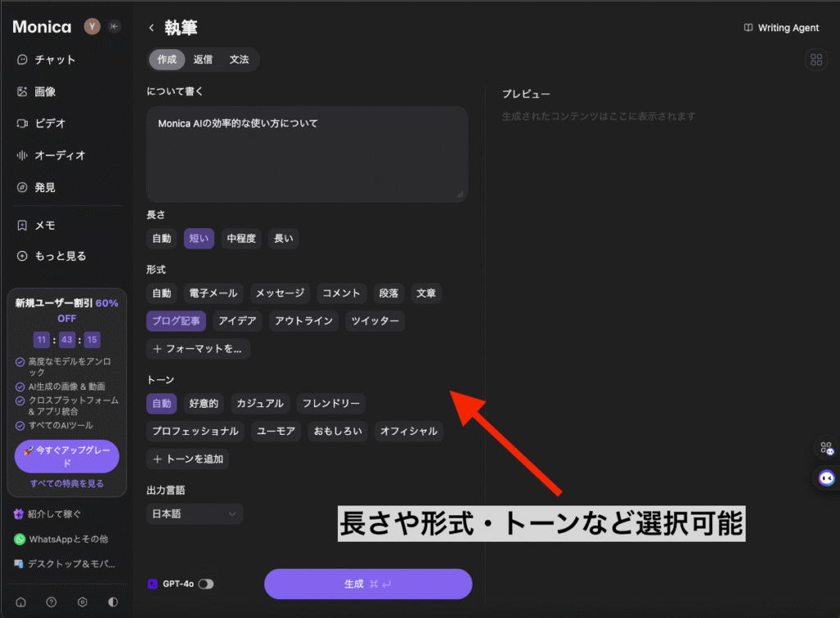Select 中程度 length option
Image resolution: width=840 pixels, height=618 pixels.
point(241,239)
